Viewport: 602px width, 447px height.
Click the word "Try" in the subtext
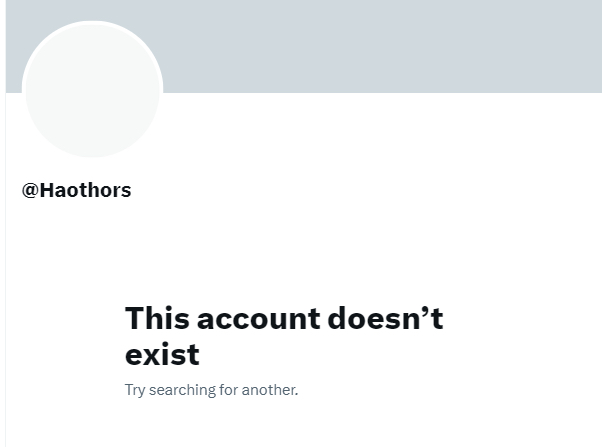[135, 391]
